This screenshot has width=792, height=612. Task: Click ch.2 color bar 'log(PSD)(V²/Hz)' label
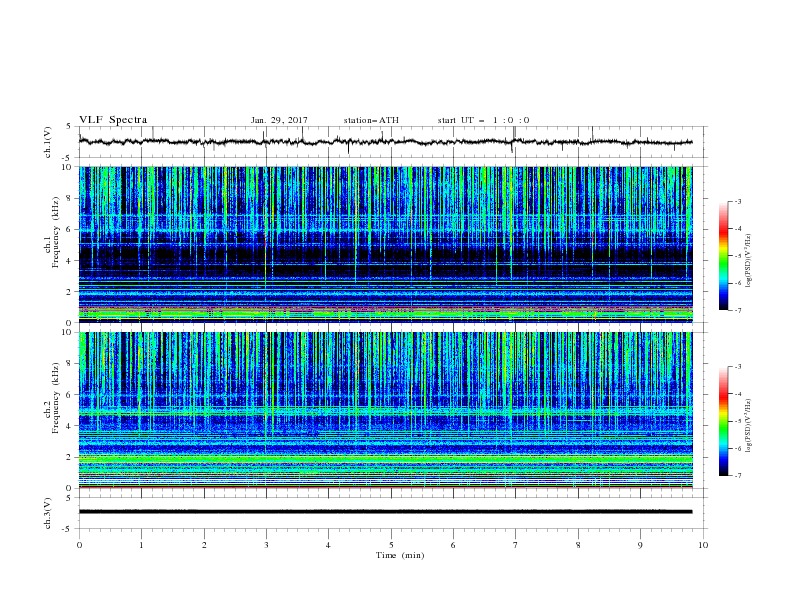(749, 426)
